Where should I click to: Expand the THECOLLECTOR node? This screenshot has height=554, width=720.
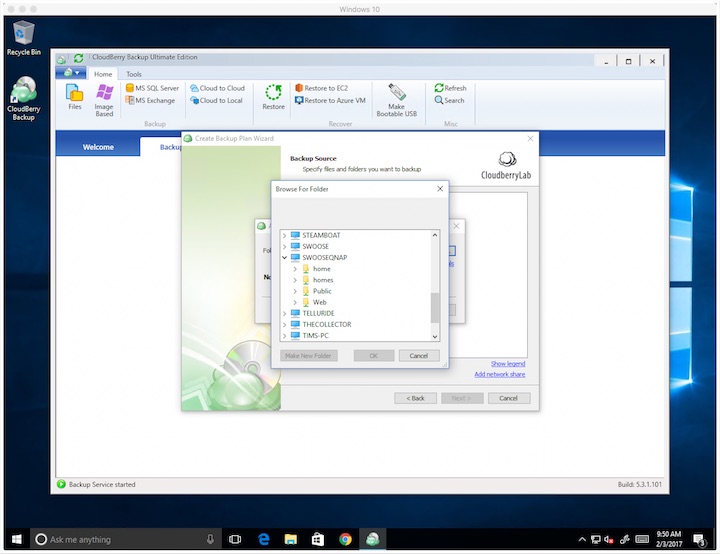click(284, 324)
